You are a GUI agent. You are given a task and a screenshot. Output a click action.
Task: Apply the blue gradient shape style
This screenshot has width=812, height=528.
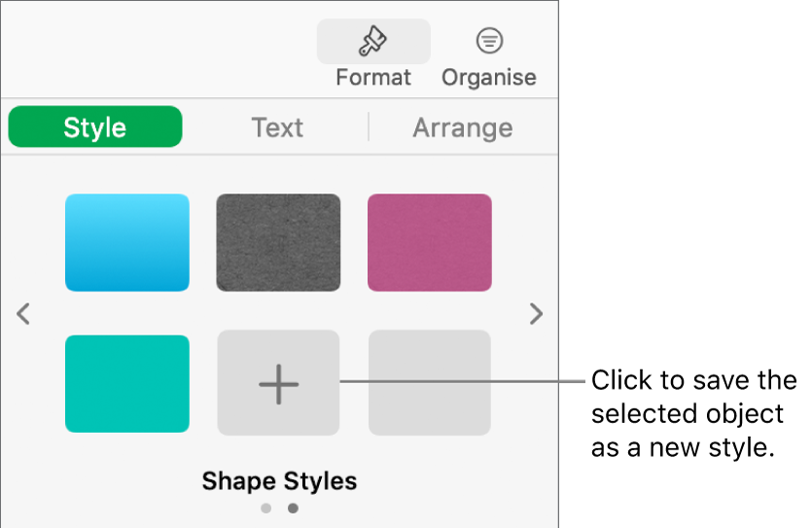(127, 242)
